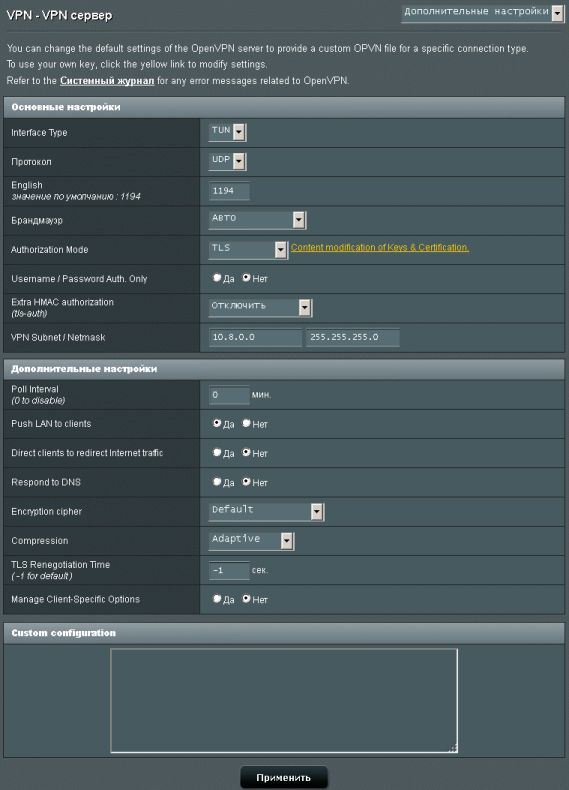Select Нет for Respond to DNS
The height and width of the screenshot is (790, 569).
tap(246, 482)
